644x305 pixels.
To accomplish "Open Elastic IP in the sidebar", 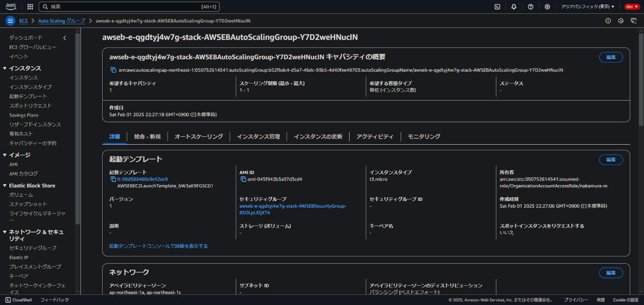I will [x=19, y=258].
